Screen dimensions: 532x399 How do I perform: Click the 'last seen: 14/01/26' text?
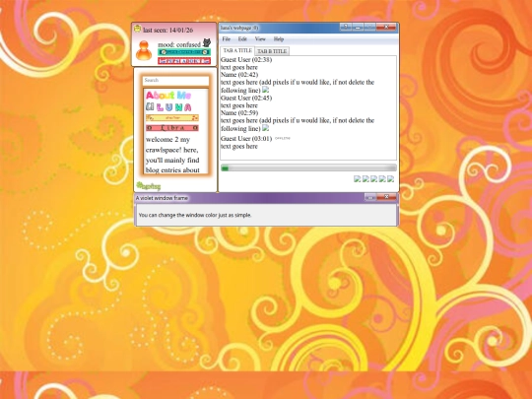[x=167, y=31]
